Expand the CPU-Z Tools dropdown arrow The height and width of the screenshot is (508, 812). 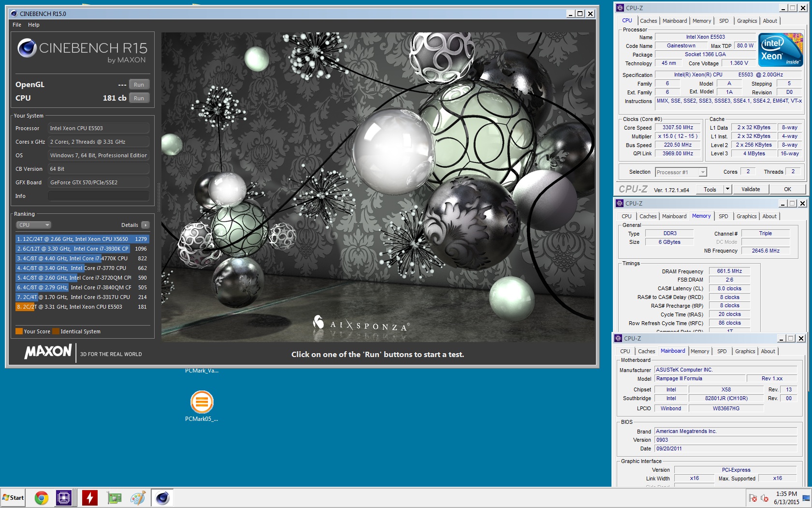point(727,189)
